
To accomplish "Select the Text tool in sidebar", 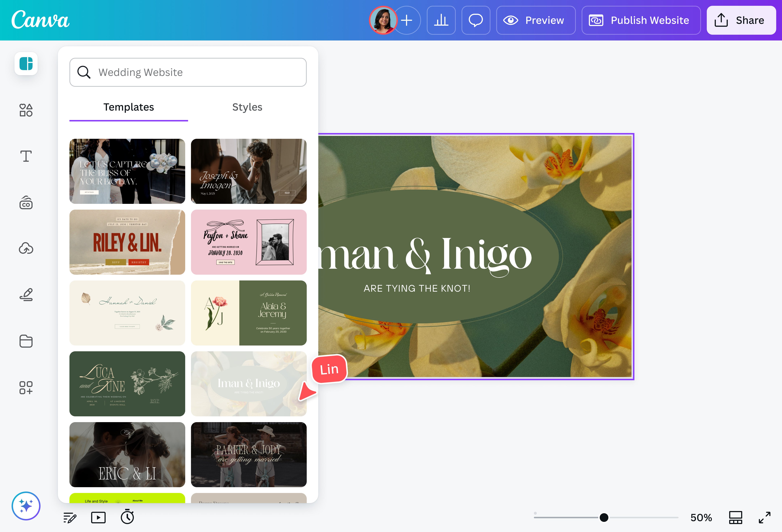I will (26, 156).
